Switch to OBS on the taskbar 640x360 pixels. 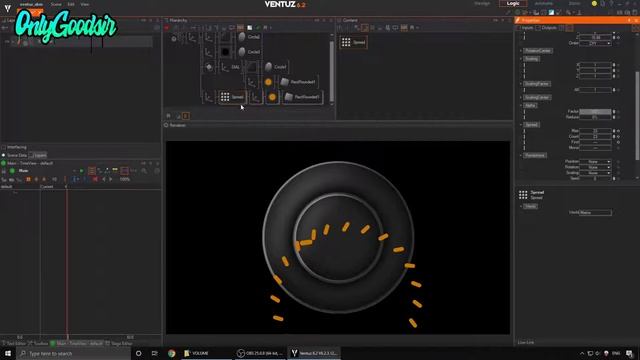pos(260,353)
